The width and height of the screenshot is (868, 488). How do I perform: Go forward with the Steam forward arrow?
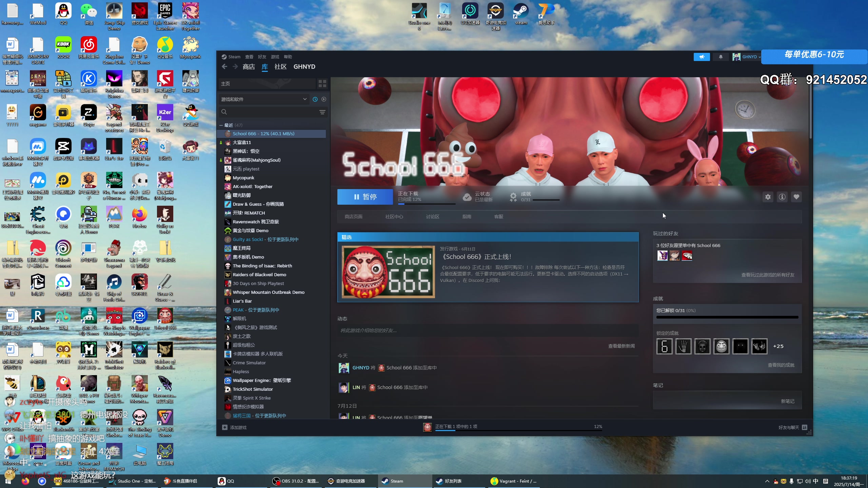tap(235, 67)
